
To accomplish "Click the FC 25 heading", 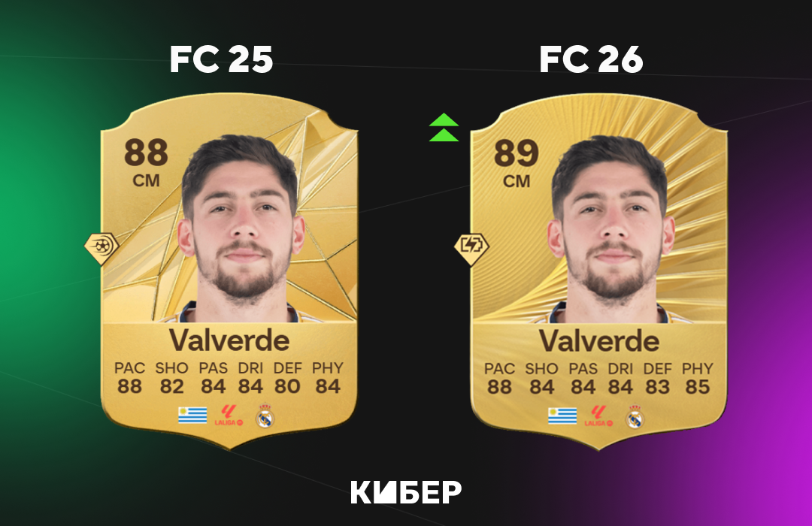I will point(221,59).
